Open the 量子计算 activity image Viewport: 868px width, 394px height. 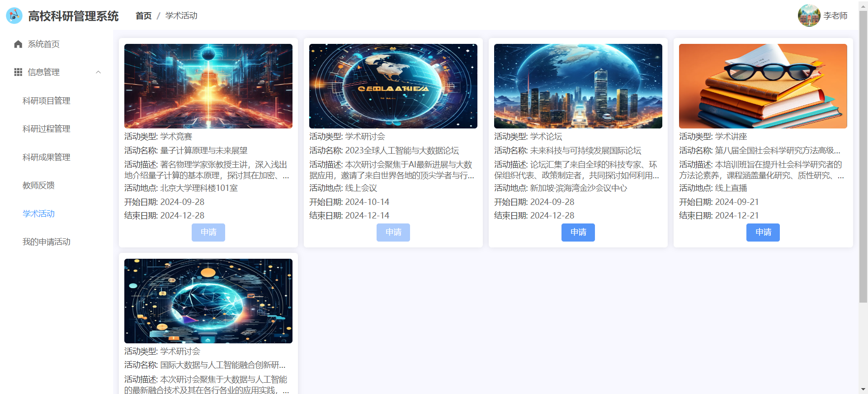[208, 86]
